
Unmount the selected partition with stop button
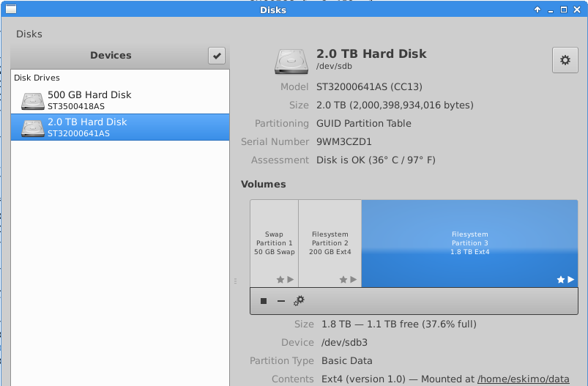264,301
